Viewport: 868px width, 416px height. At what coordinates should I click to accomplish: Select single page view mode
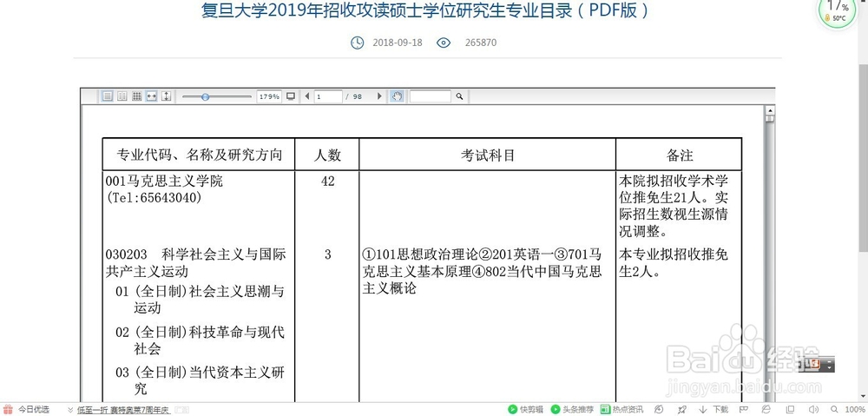point(108,96)
